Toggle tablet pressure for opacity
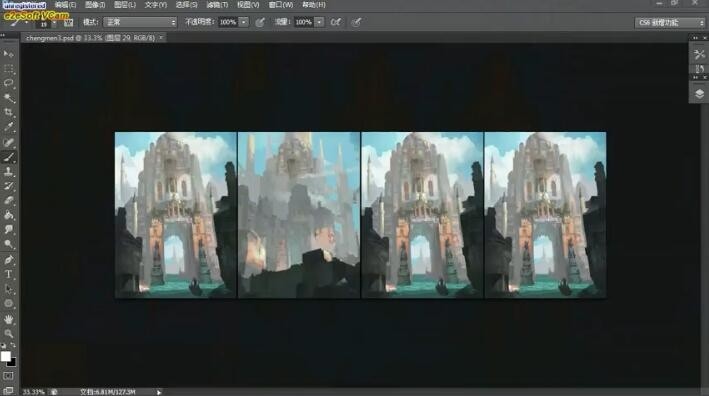Screen dimensions: 709x396 click(260, 22)
